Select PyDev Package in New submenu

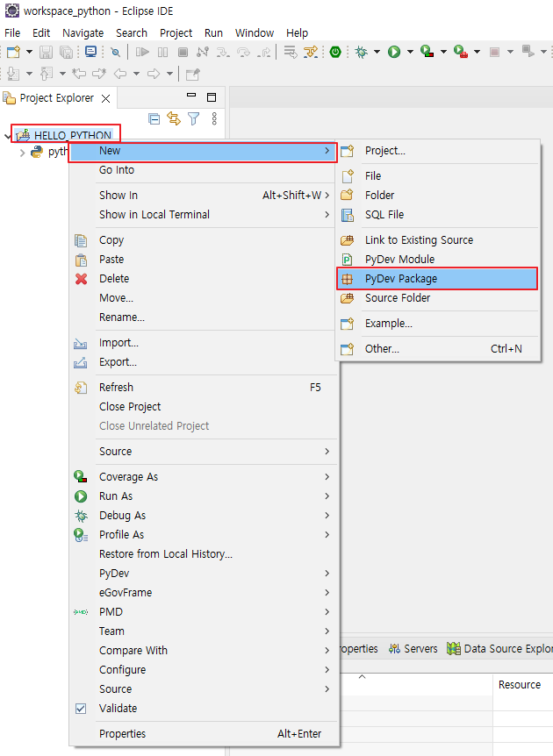click(x=437, y=279)
